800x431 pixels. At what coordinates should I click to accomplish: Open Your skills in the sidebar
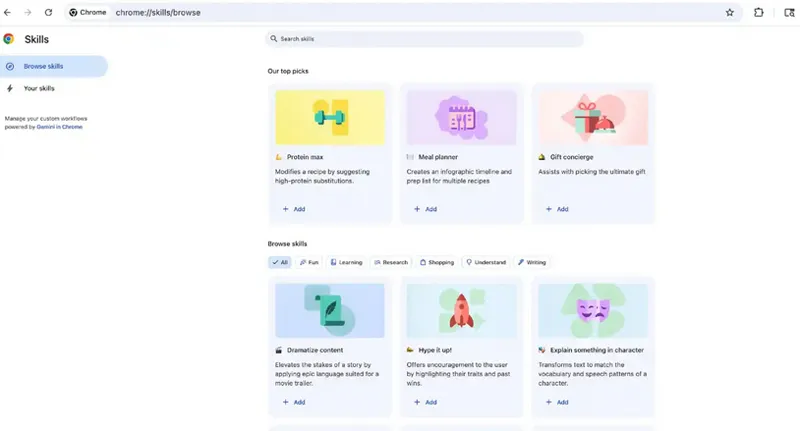click(x=54, y=88)
